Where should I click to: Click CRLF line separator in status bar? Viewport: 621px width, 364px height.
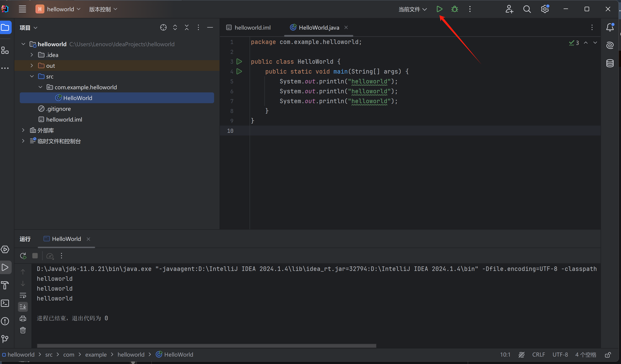538,355
